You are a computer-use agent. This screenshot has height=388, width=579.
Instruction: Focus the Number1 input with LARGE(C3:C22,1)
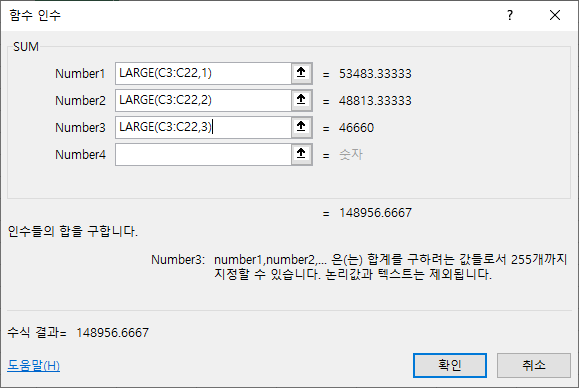203,73
